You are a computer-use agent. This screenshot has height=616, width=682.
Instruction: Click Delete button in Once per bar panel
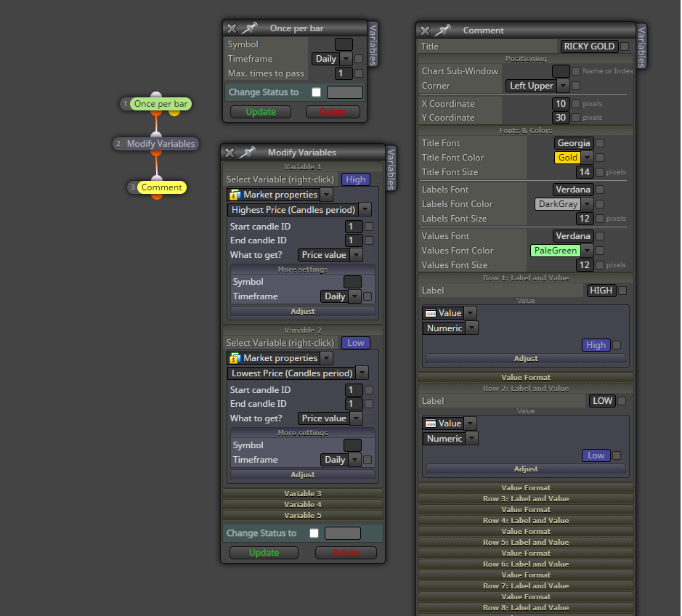(333, 112)
